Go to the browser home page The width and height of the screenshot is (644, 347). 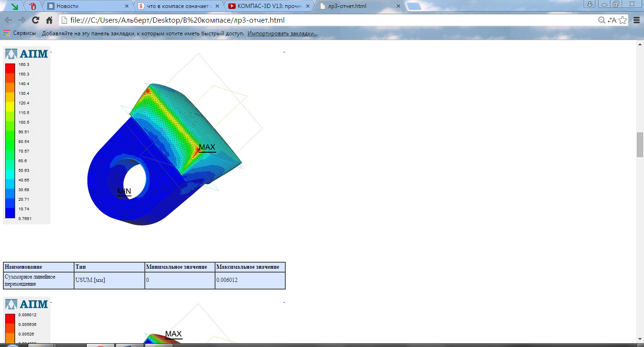(49, 20)
